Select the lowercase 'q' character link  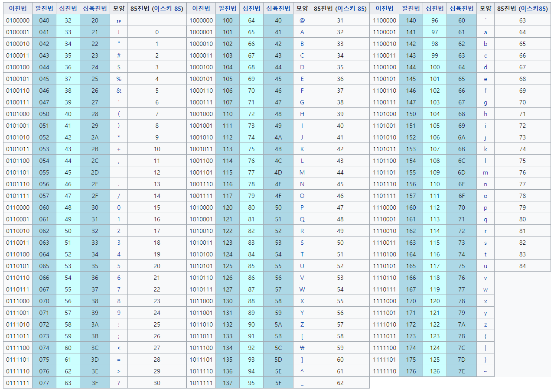pos(486,219)
